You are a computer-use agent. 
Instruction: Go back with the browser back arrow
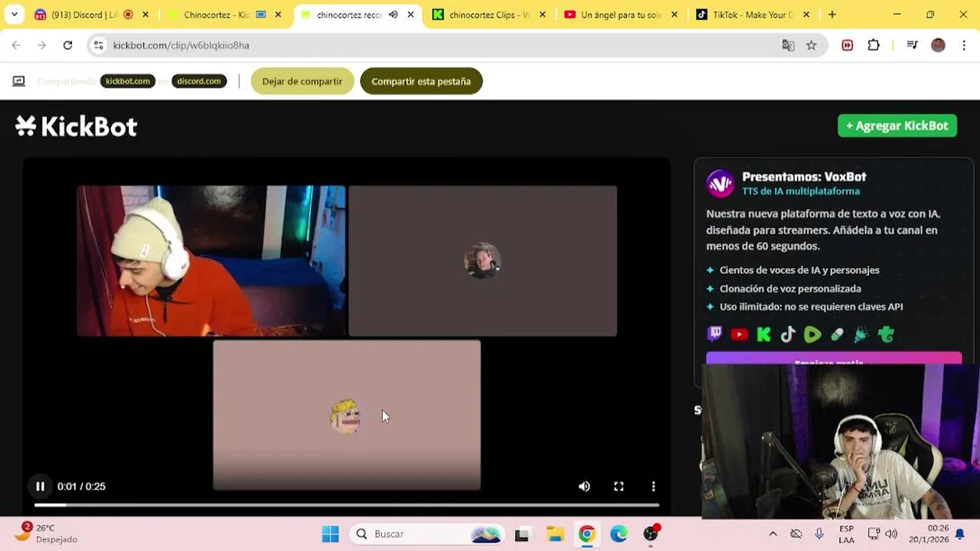(16, 45)
